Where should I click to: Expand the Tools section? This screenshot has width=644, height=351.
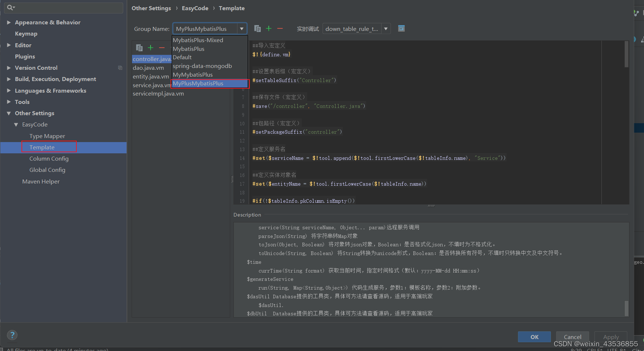9,102
